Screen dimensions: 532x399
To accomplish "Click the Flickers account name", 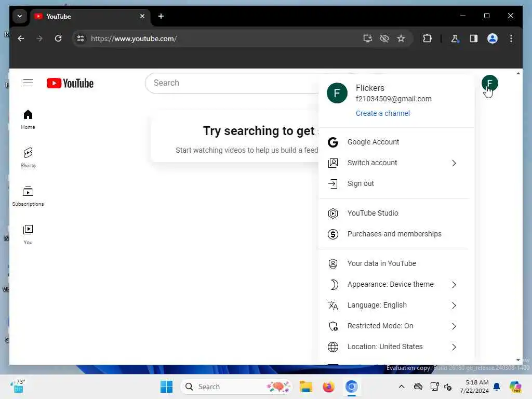I will (370, 88).
